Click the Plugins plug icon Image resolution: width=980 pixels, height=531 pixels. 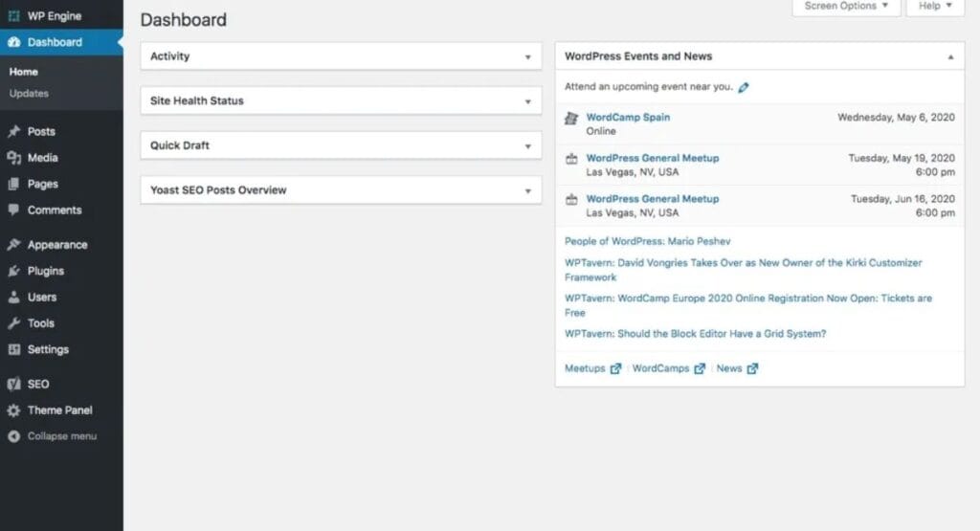click(13, 271)
